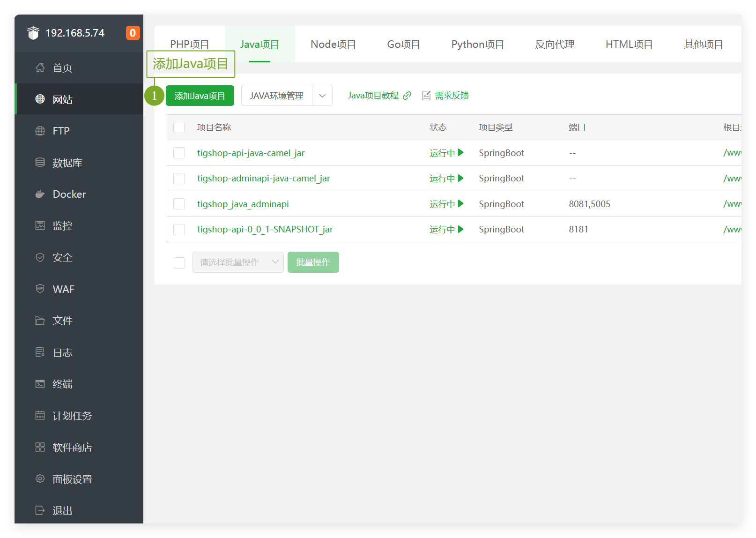Click the shield icon beside 安全
The width and height of the screenshot is (756, 538).
(40, 257)
